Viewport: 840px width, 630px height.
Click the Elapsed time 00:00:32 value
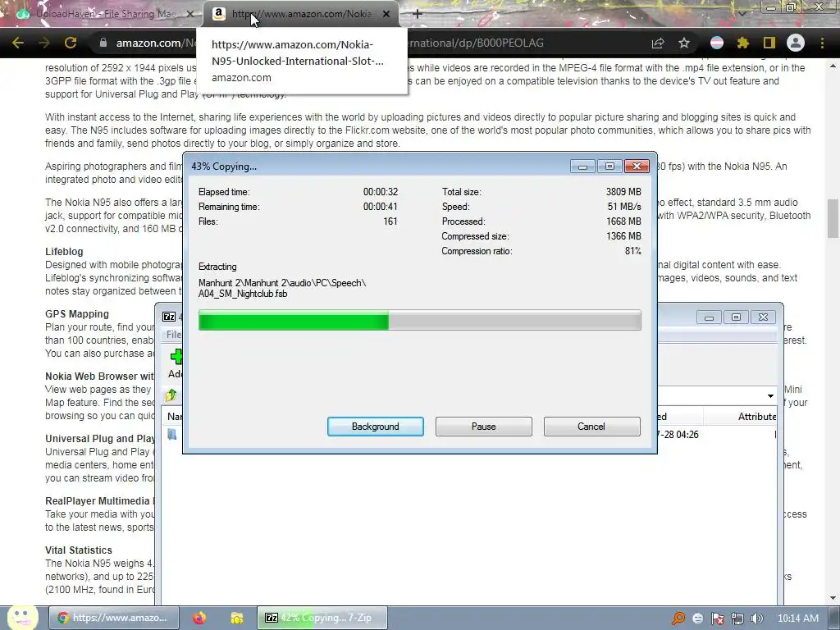coord(381,192)
